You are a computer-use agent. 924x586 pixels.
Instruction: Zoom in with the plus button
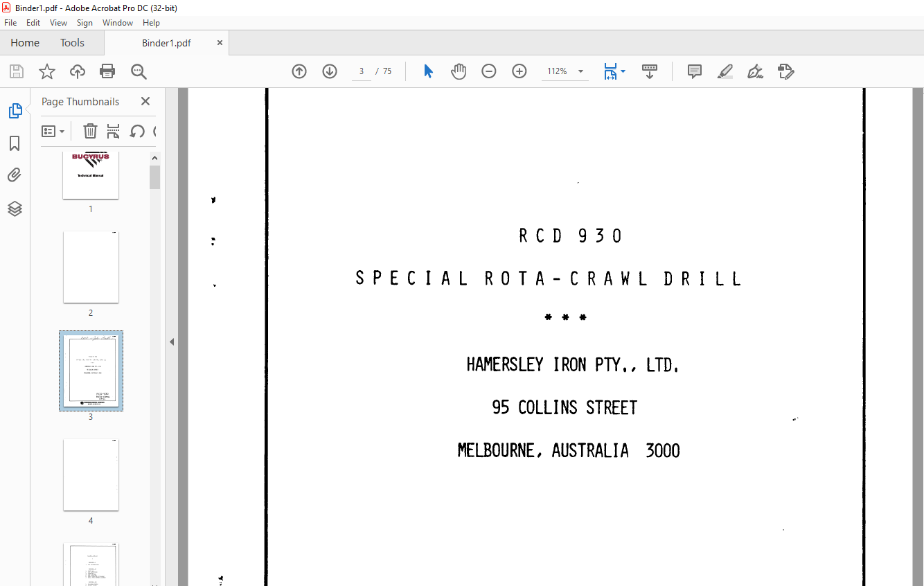[519, 71]
